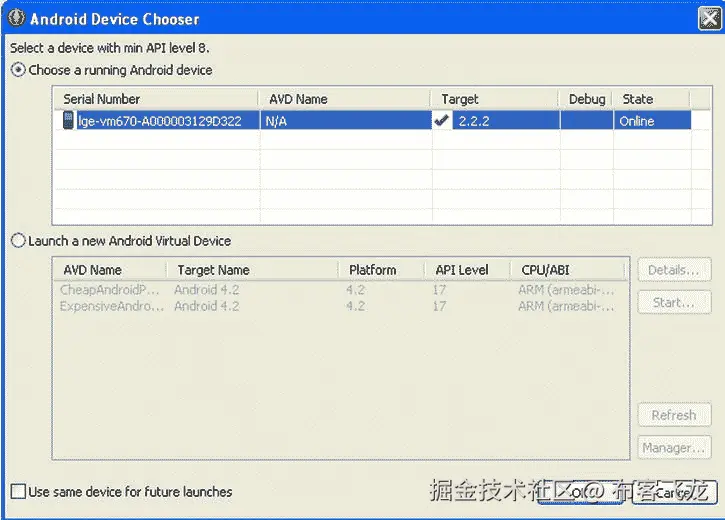Close the Android Device Chooser dialog
This screenshot has height=520, width=725.
(709, 19)
